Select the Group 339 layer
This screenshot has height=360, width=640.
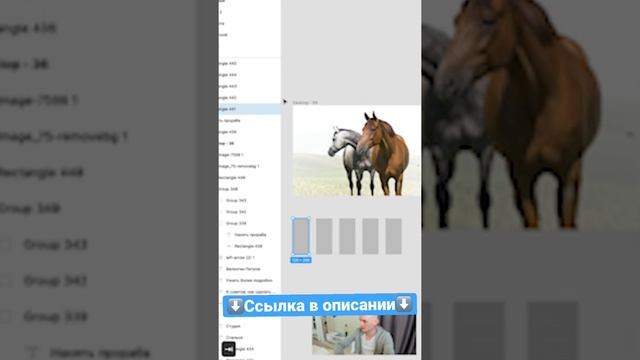(x=250, y=223)
